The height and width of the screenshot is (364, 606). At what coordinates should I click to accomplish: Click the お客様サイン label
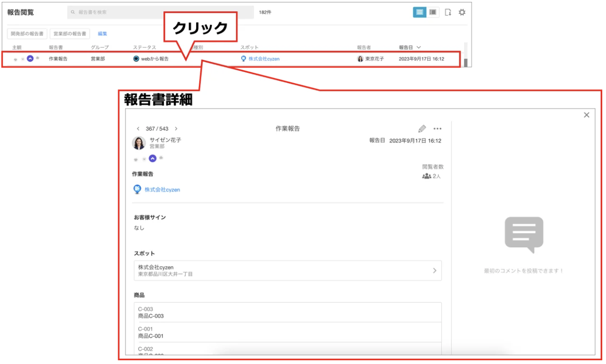pyautogui.click(x=150, y=217)
